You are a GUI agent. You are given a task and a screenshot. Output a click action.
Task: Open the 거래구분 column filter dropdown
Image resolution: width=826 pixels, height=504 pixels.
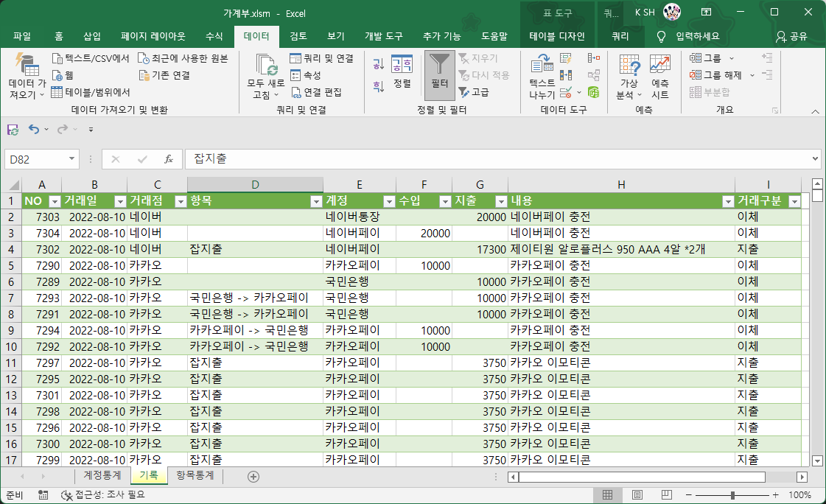[x=794, y=201]
